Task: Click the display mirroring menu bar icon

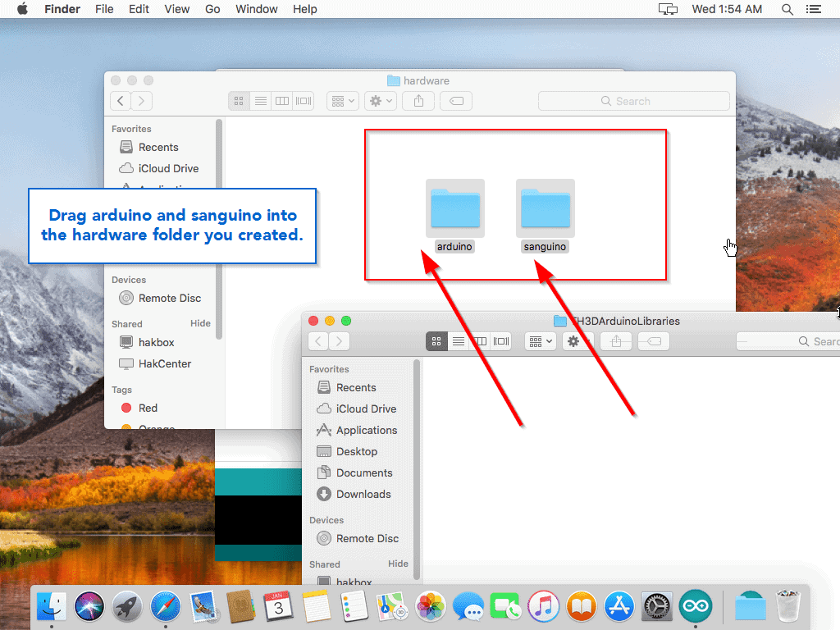Action: click(x=668, y=9)
